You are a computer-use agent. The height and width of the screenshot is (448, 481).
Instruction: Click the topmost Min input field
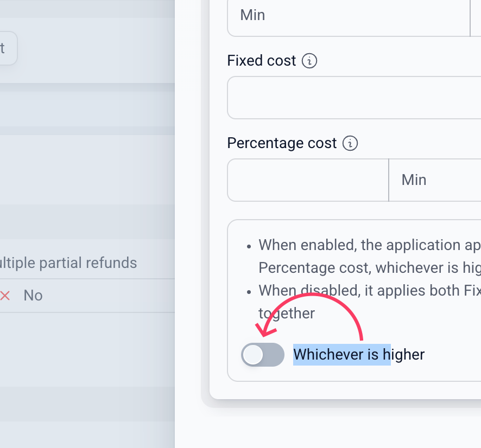tap(349, 17)
